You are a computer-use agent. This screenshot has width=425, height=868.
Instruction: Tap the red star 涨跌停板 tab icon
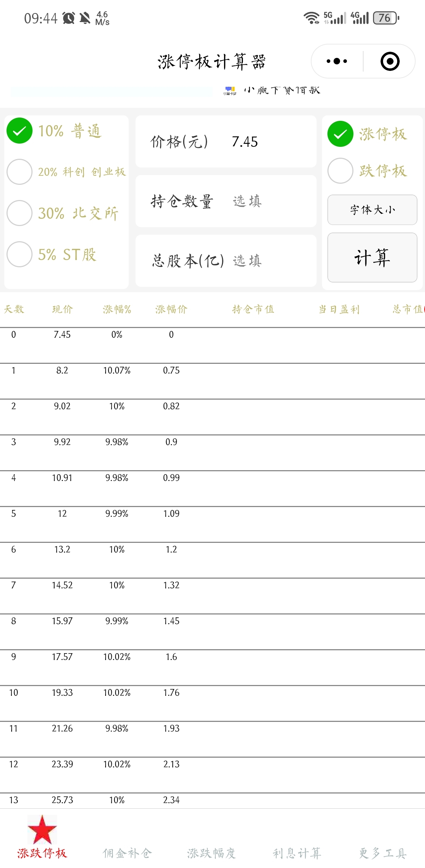(x=42, y=830)
